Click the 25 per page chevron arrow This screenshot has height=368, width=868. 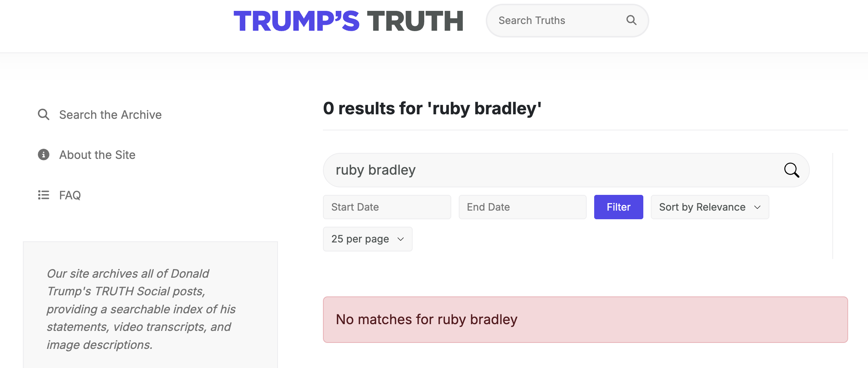(x=401, y=239)
